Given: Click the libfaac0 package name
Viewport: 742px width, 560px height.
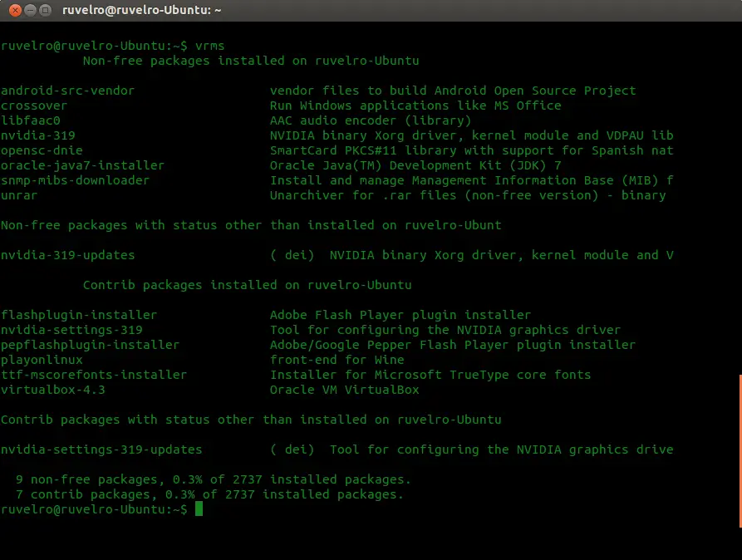Looking at the screenshot, I should coord(31,120).
